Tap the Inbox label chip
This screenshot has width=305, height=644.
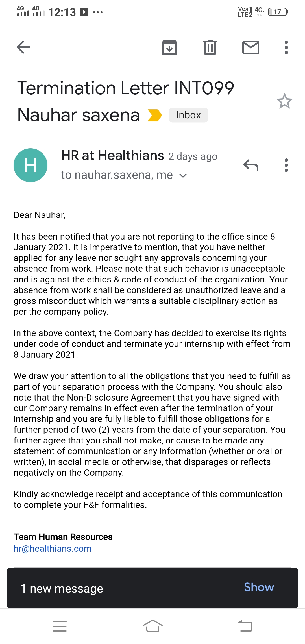point(188,115)
